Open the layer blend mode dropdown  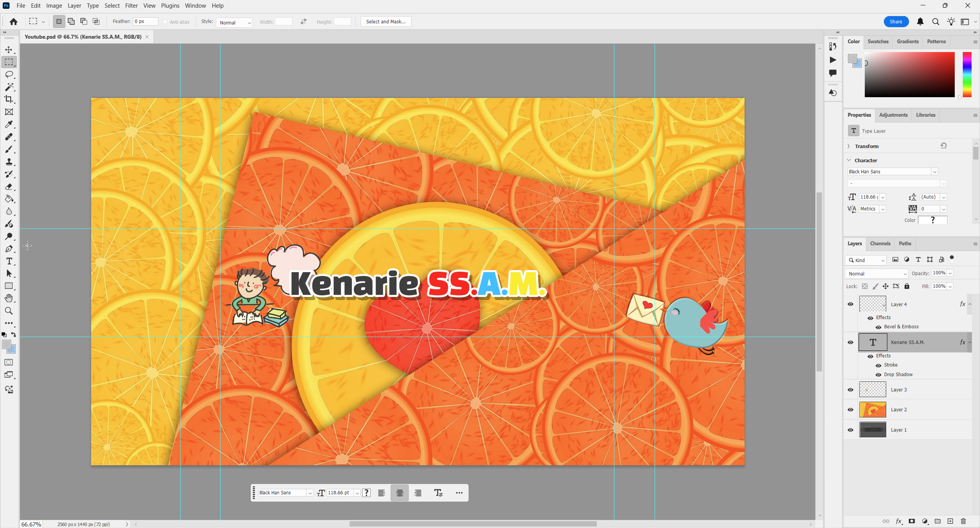click(x=877, y=274)
